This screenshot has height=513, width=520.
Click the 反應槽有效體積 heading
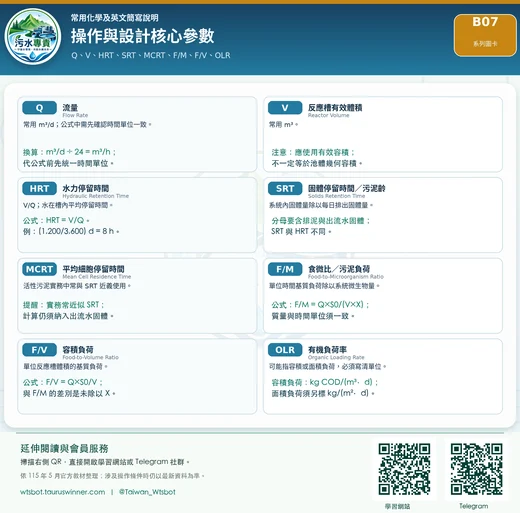(x=335, y=107)
